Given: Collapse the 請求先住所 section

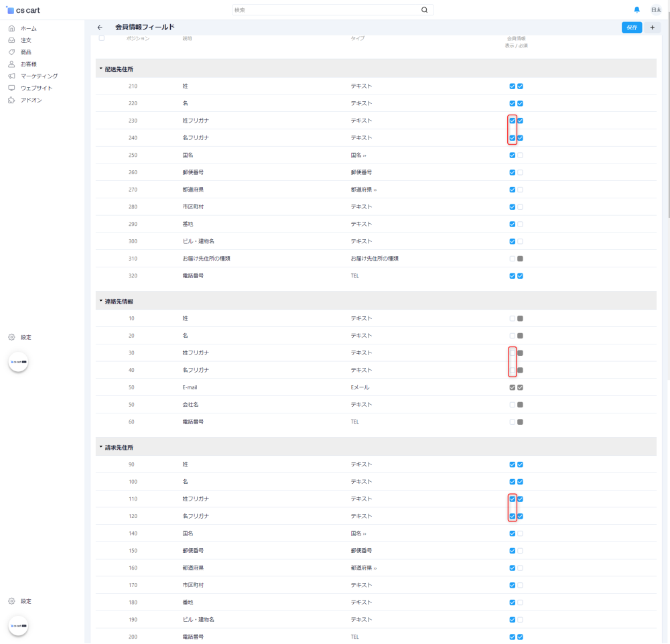Looking at the screenshot, I should [101, 447].
